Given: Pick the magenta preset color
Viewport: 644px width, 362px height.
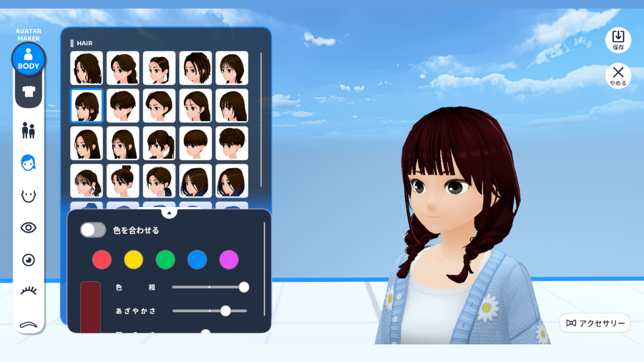Looking at the screenshot, I should (x=229, y=259).
